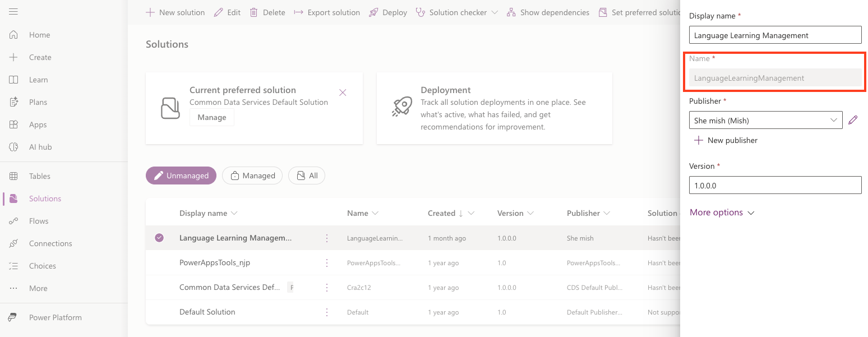Open the Tables page in sidebar
This screenshot has height=337, width=868.
(x=39, y=176)
